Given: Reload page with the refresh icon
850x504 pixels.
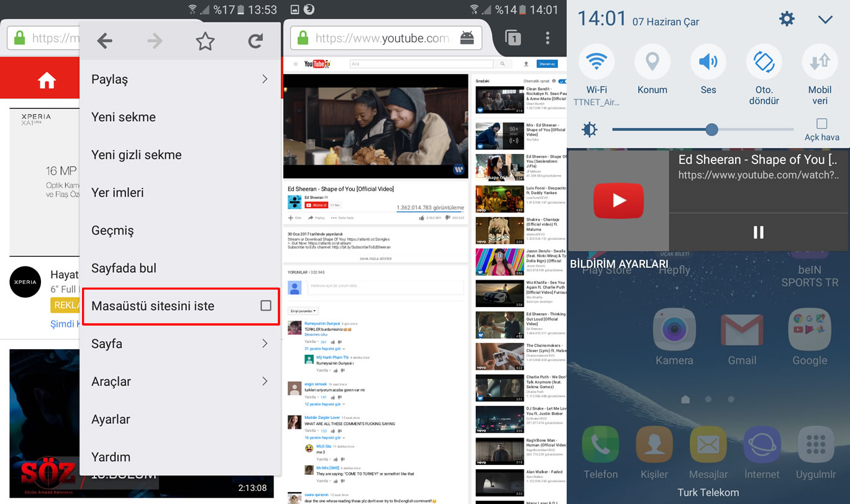Looking at the screenshot, I should (x=255, y=41).
